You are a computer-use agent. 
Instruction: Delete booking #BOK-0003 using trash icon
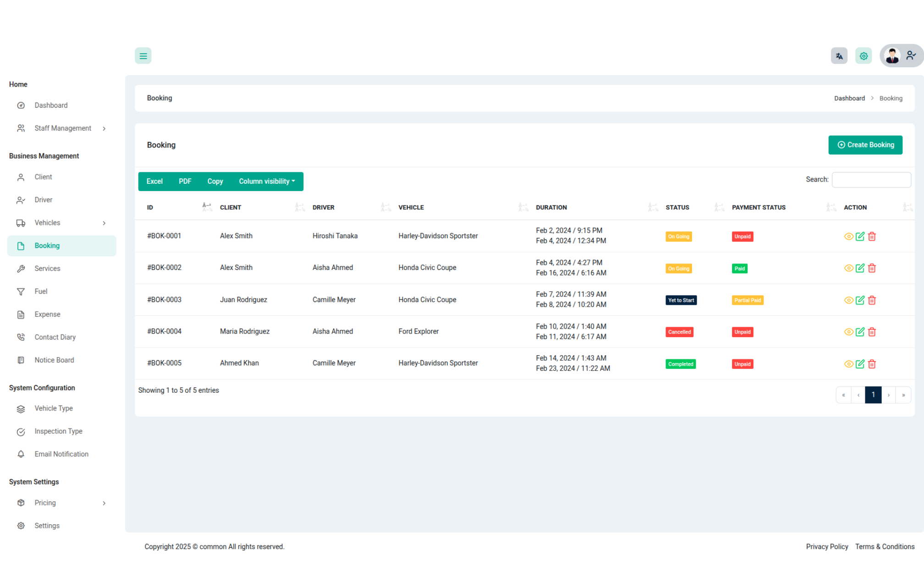[872, 300]
